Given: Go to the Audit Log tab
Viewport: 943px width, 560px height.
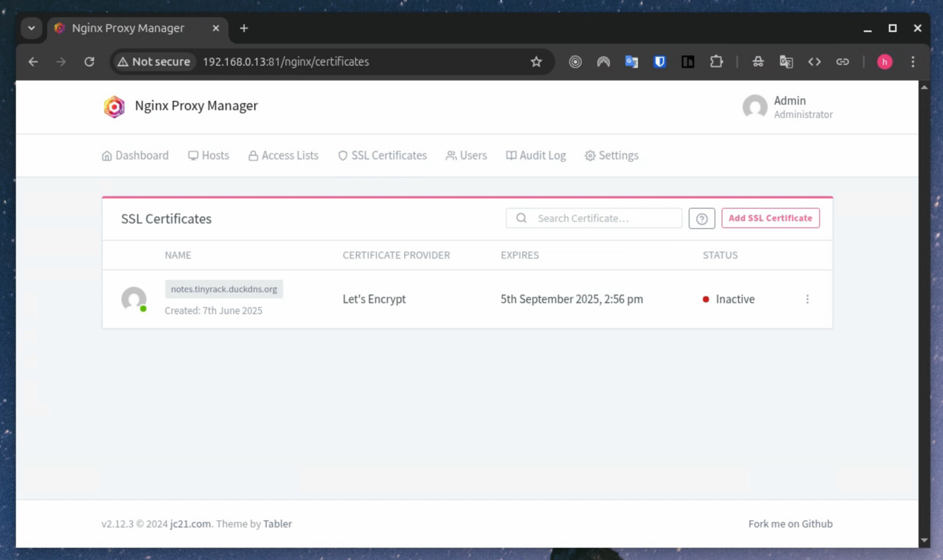Looking at the screenshot, I should 536,155.
